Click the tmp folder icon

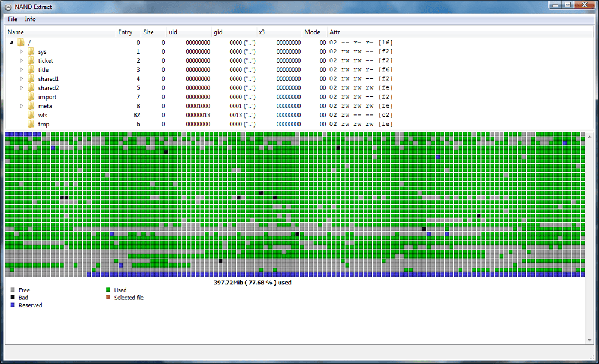click(31, 124)
